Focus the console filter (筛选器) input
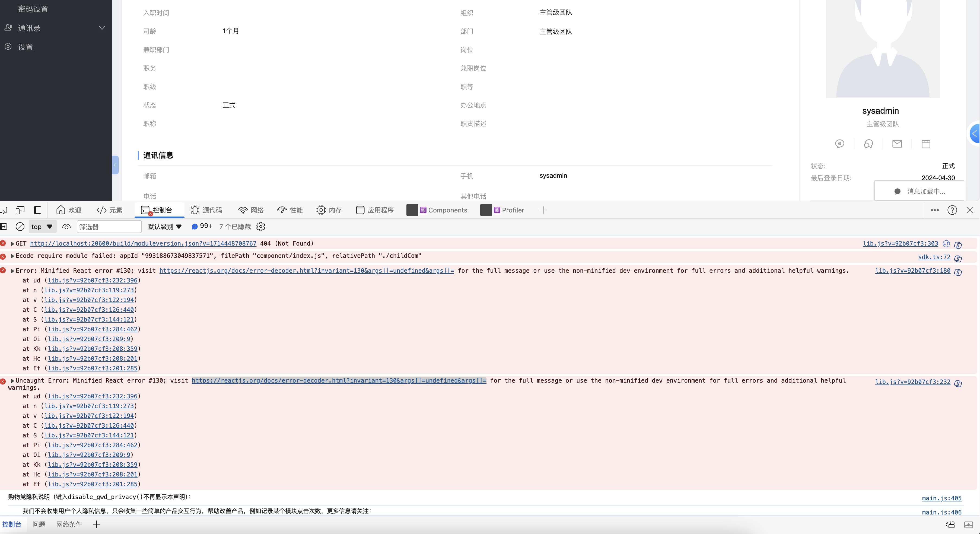This screenshot has width=980, height=534. click(x=109, y=227)
